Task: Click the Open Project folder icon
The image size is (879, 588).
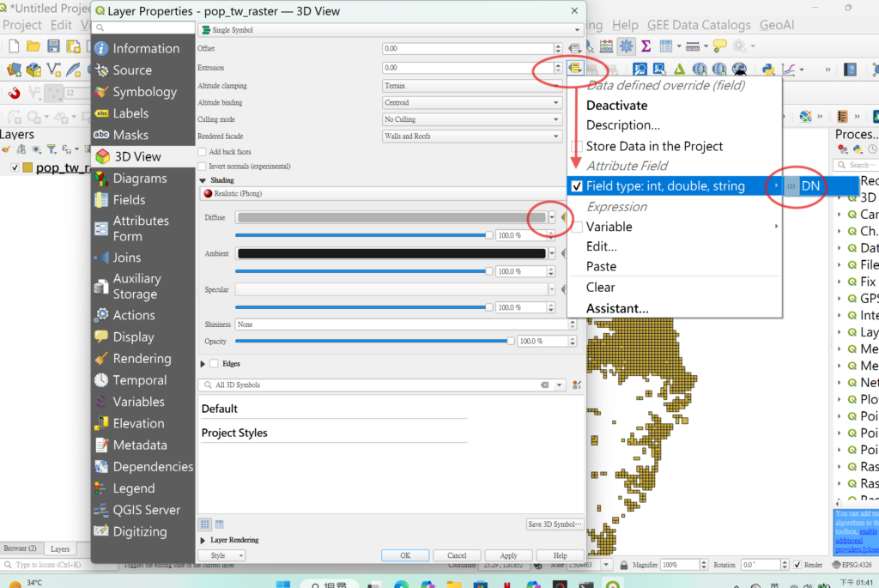Action: [x=33, y=46]
